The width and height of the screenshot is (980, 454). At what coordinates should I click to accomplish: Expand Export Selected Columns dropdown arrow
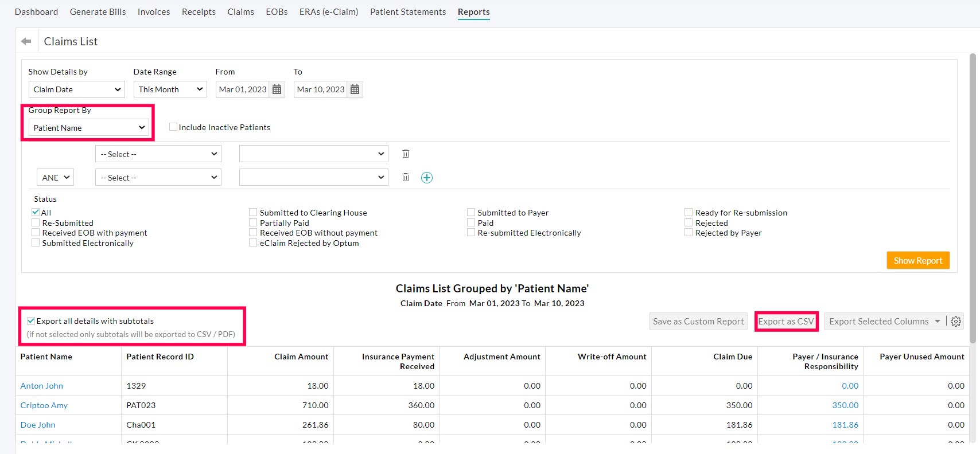coord(938,322)
